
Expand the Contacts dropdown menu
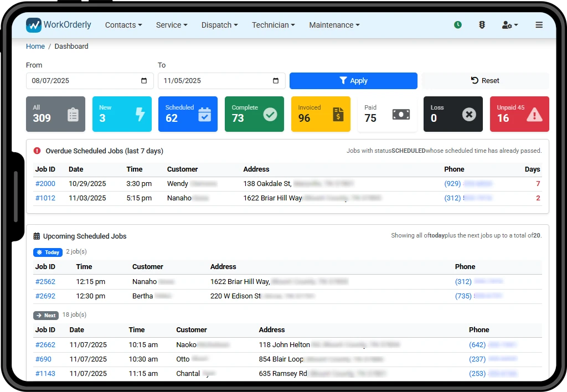pyautogui.click(x=123, y=25)
